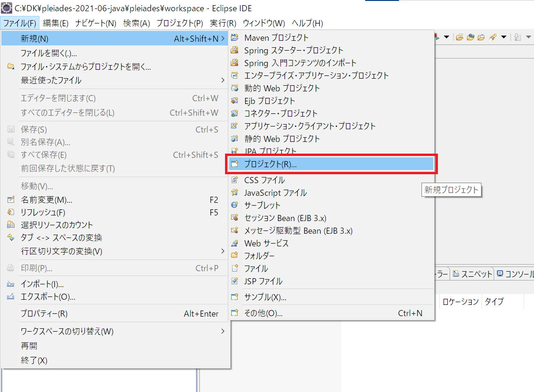534x392 pixels.
Task: Click the サンプル(X)... icon
Action: (x=234, y=297)
